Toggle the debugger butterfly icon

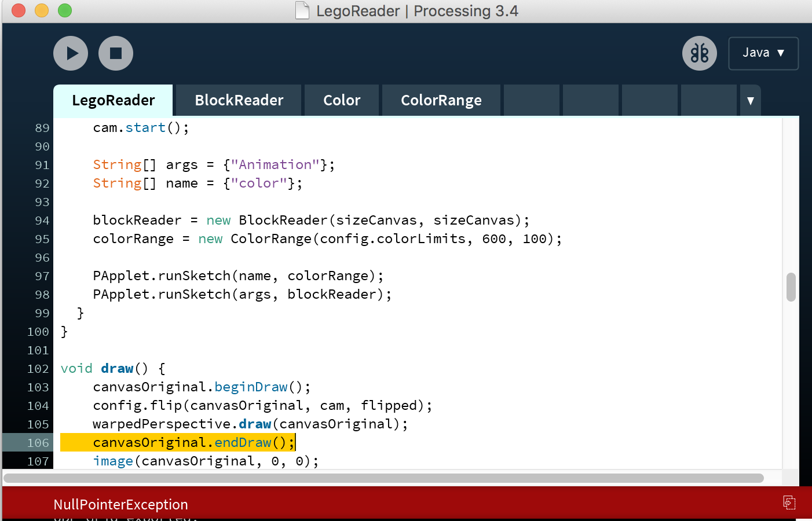[700, 53]
